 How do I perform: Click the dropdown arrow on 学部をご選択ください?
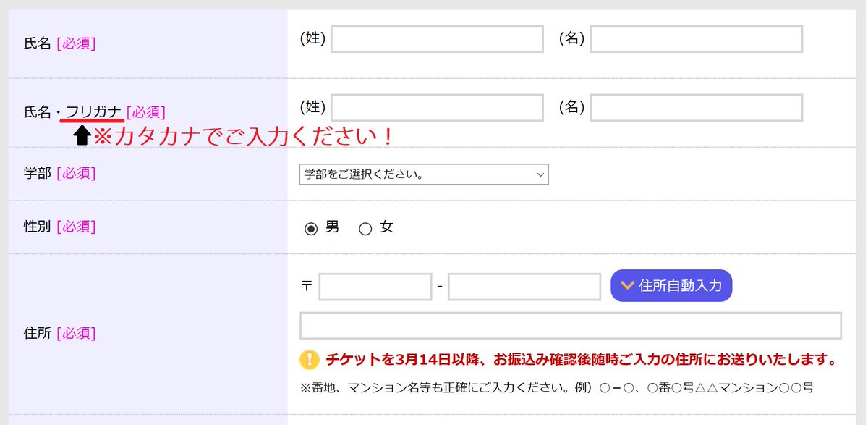click(x=540, y=174)
